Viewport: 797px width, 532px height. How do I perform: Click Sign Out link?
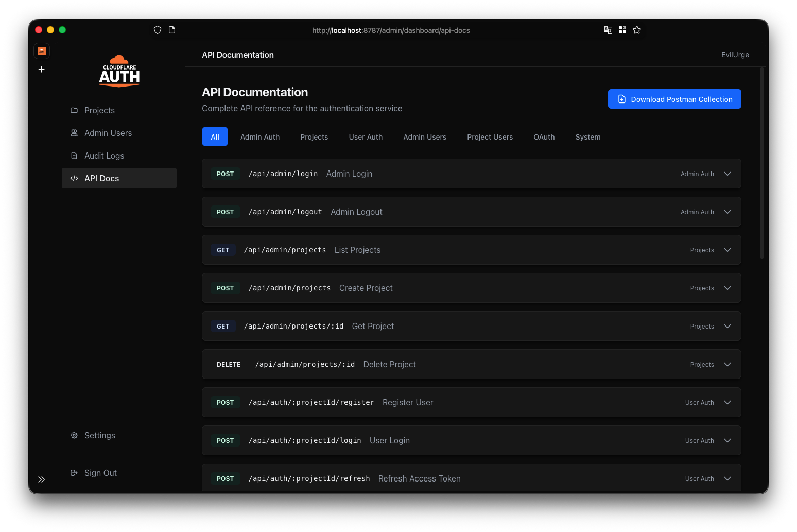[119, 473]
